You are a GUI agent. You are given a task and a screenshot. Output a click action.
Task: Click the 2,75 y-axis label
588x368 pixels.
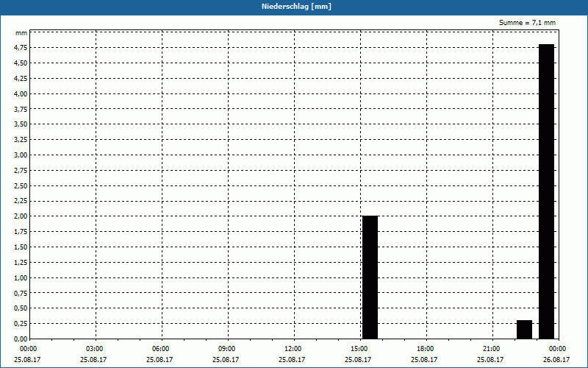(21, 171)
